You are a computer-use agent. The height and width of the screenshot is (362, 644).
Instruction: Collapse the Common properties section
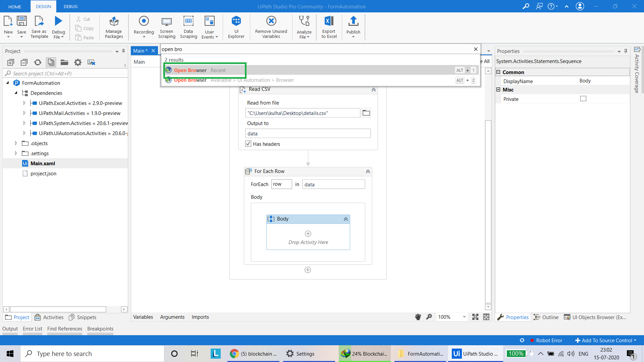498,72
